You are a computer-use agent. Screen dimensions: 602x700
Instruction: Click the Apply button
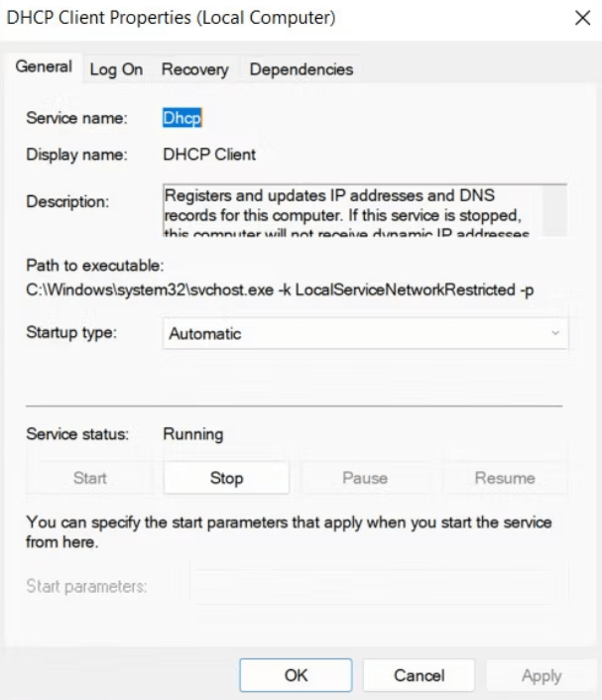[542, 675]
